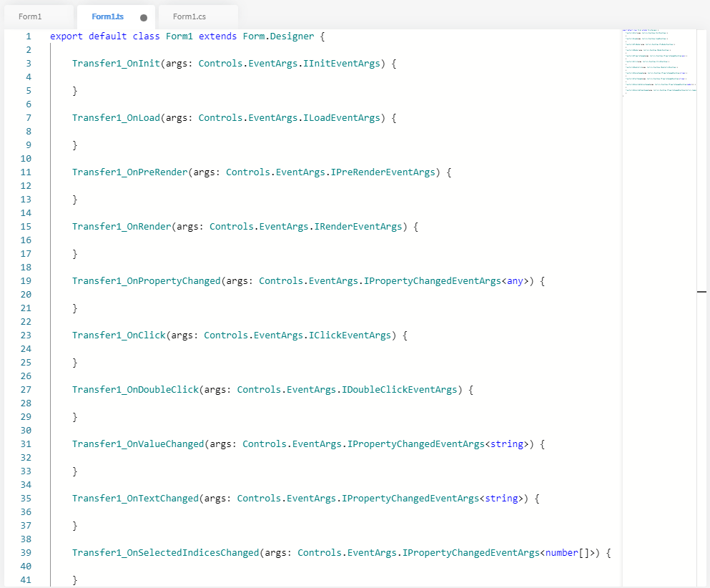Select the Form1.ts tab

pos(107,16)
